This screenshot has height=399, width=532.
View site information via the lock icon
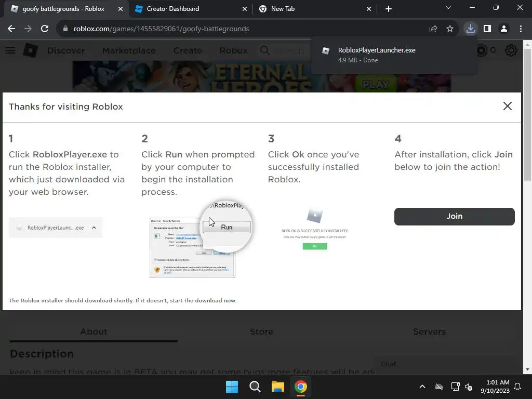click(65, 29)
